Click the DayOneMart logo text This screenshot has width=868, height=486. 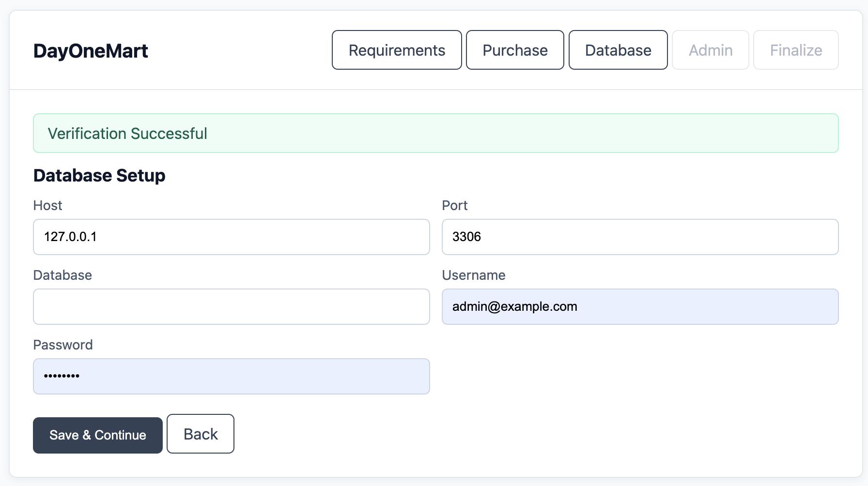[x=91, y=50]
